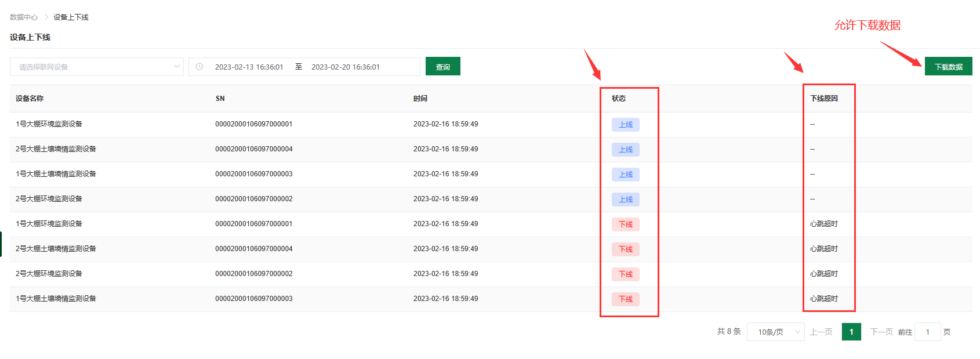980x359 pixels.
Task: Click 下线 tag for SN ending 000001
Action: (x=626, y=224)
